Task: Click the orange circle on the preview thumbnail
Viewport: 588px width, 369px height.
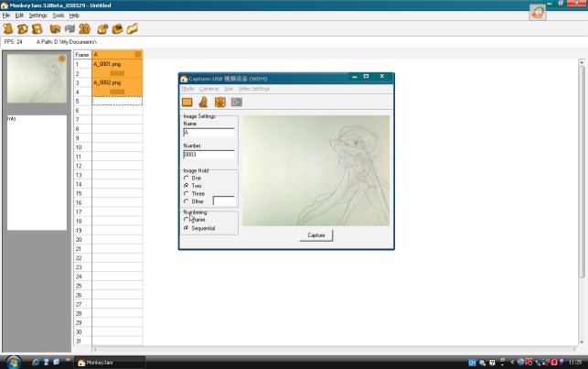Action: [x=62, y=59]
